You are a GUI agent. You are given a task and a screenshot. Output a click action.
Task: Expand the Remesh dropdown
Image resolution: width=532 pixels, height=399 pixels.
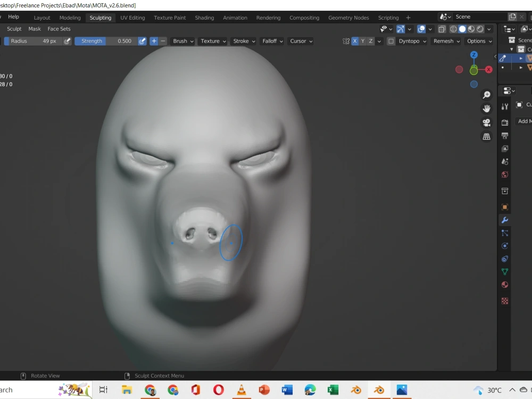[446, 41]
